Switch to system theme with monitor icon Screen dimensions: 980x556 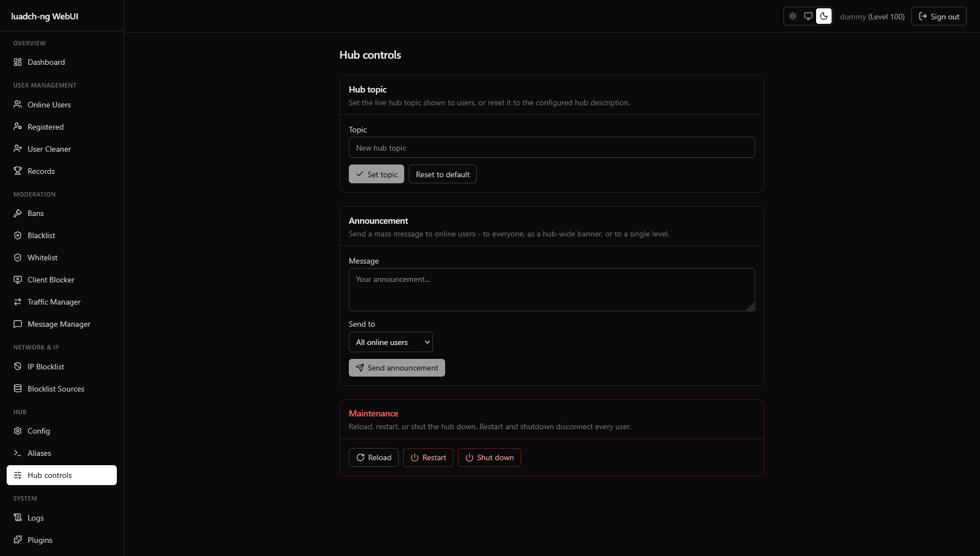coord(808,16)
